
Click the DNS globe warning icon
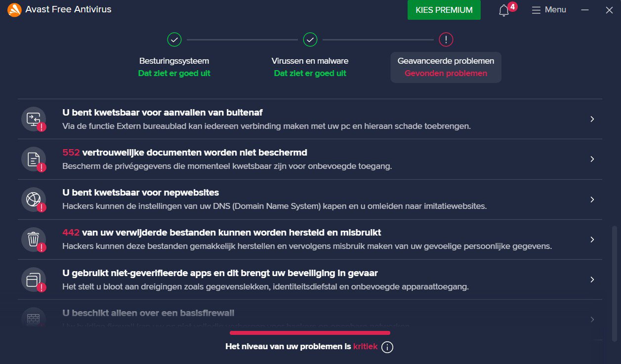[x=34, y=200]
